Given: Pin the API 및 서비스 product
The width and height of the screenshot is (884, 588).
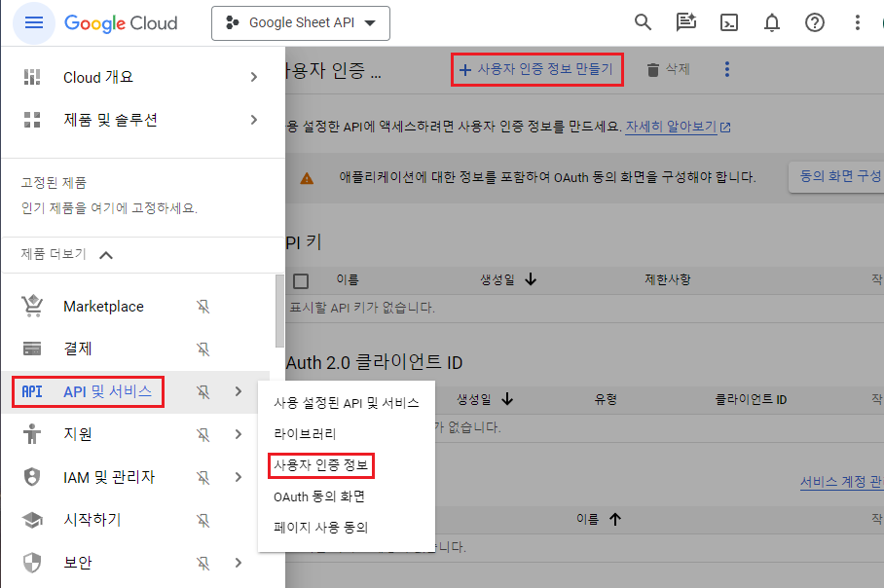Looking at the screenshot, I should [x=203, y=391].
